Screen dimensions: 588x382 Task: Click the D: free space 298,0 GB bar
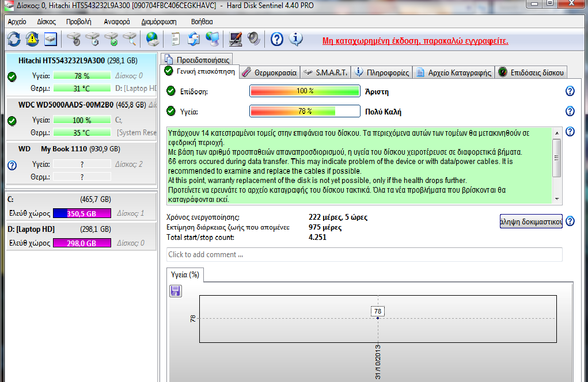pos(82,243)
